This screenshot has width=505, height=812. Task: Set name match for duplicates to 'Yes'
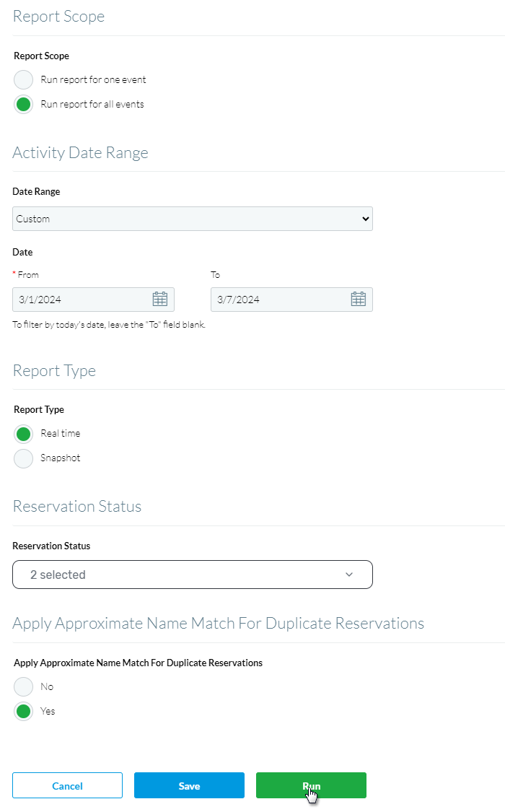[x=23, y=711]
